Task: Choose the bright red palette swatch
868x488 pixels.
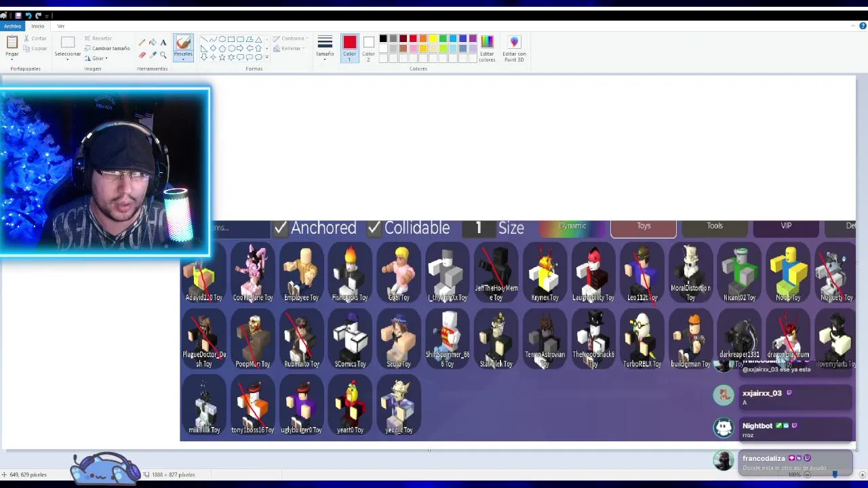Action: click(413, 39)
